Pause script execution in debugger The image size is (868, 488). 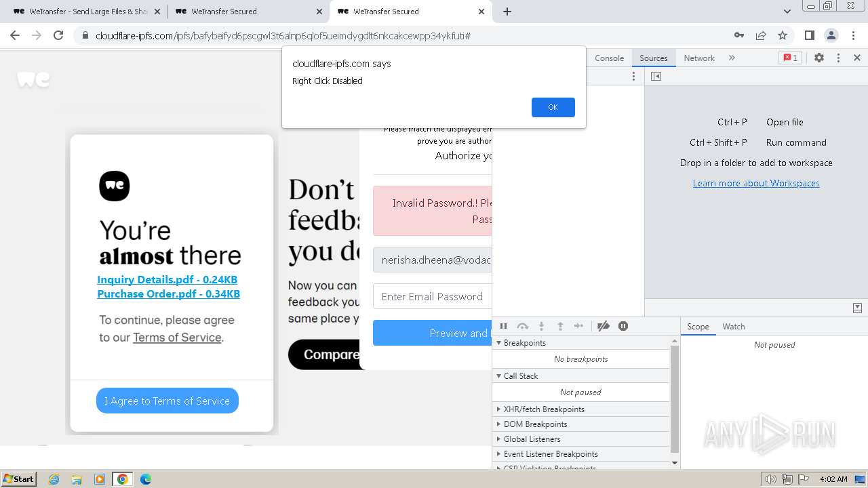coord(504,326)
